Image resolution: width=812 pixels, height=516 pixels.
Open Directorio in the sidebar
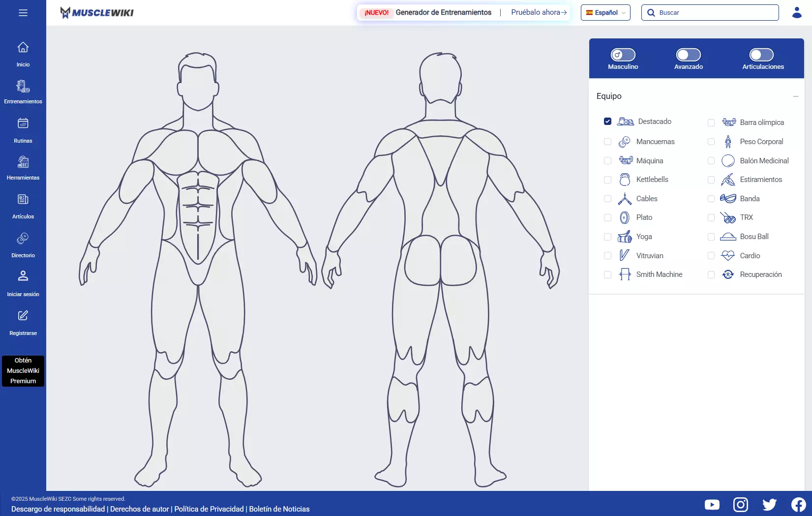[23, 245]
